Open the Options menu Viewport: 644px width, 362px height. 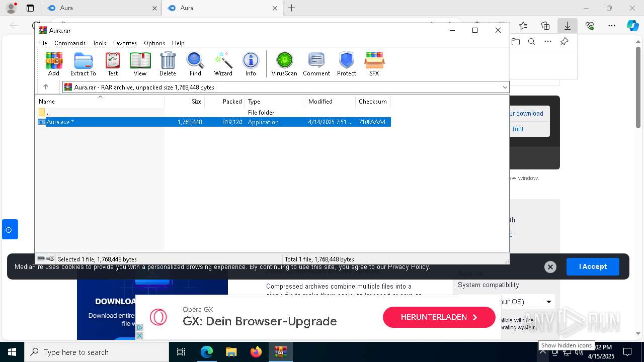pos(154,43)
